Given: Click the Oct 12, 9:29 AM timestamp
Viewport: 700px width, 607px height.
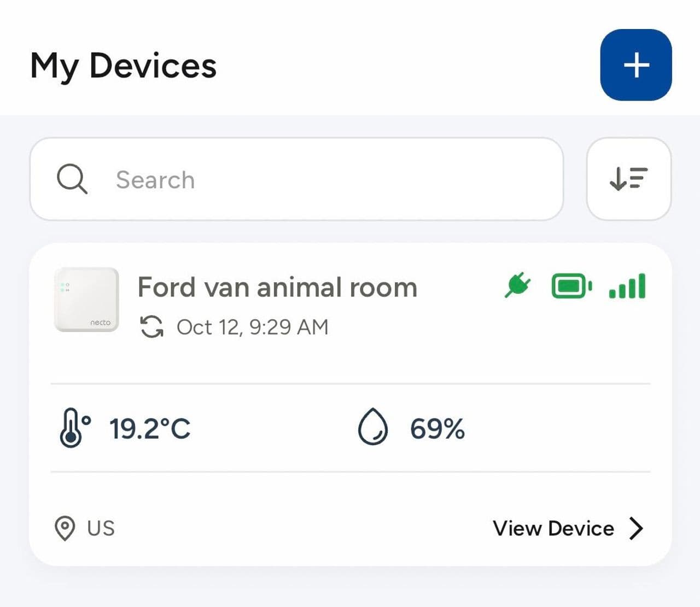Looking at the screenshot, I should pos(252,327).
